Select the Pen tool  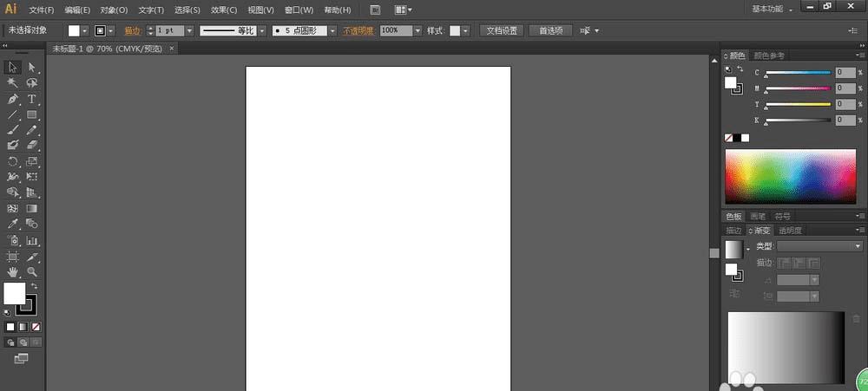coord(13,99)
